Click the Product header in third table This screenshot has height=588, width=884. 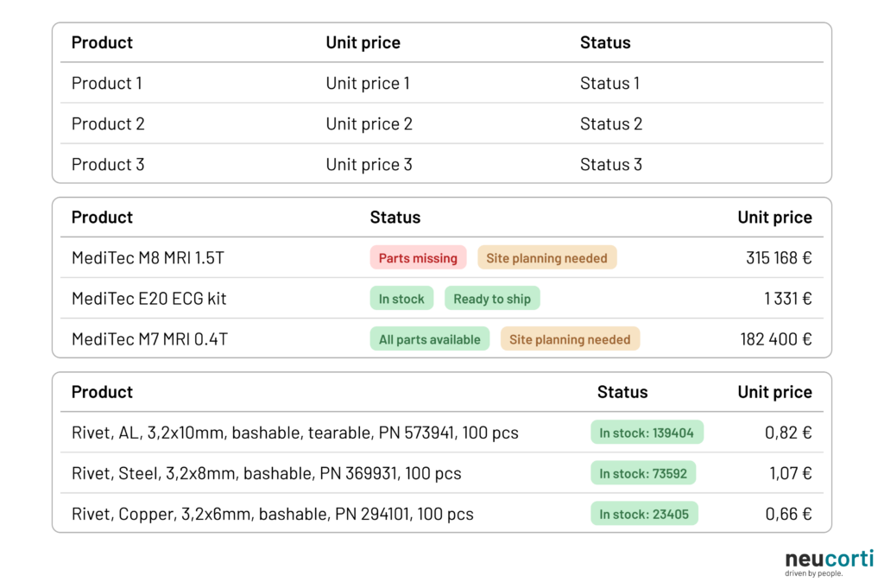[x=102, y=392]
